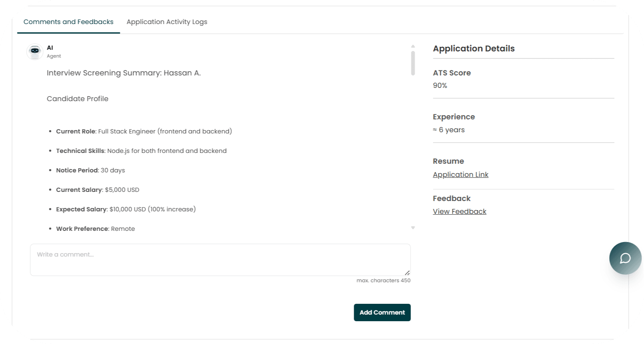Click the AI agent robot avatar

point(35,52)
